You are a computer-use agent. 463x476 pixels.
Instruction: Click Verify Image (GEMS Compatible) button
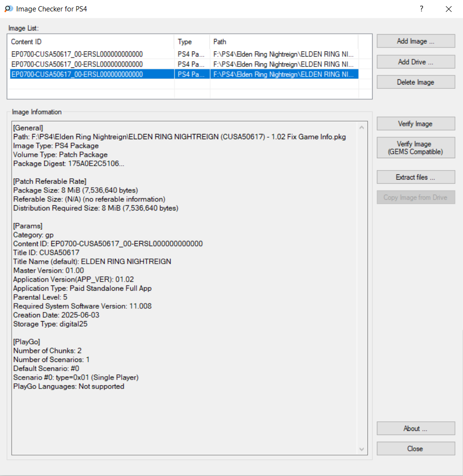click(416, 148)
